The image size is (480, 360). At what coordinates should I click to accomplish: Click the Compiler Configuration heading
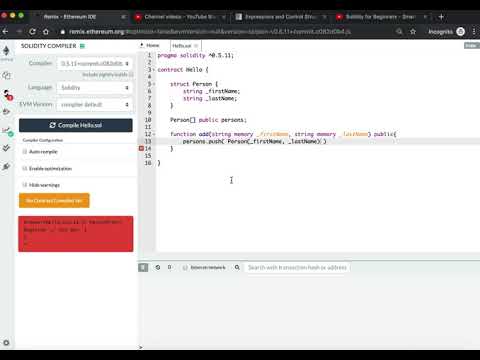[43, 140]
